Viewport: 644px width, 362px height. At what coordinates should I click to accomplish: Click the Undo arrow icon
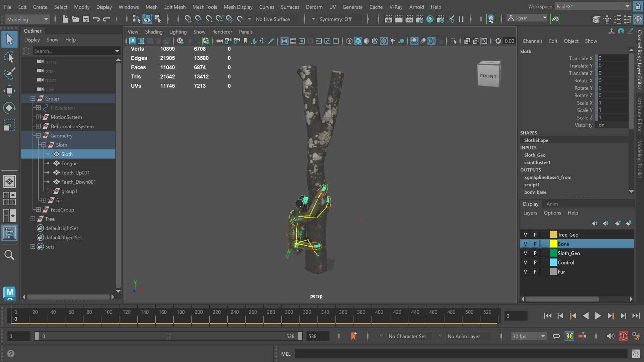96,19
